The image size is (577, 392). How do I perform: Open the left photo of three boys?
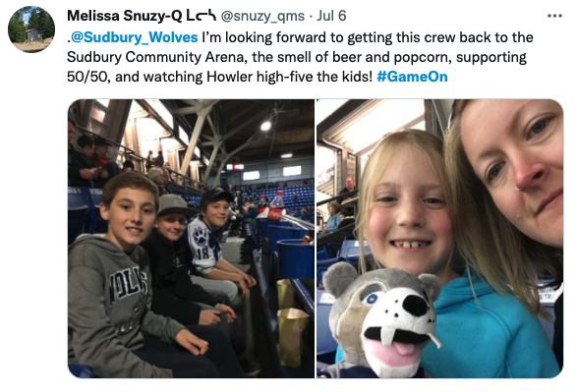[x=191, y=239]
